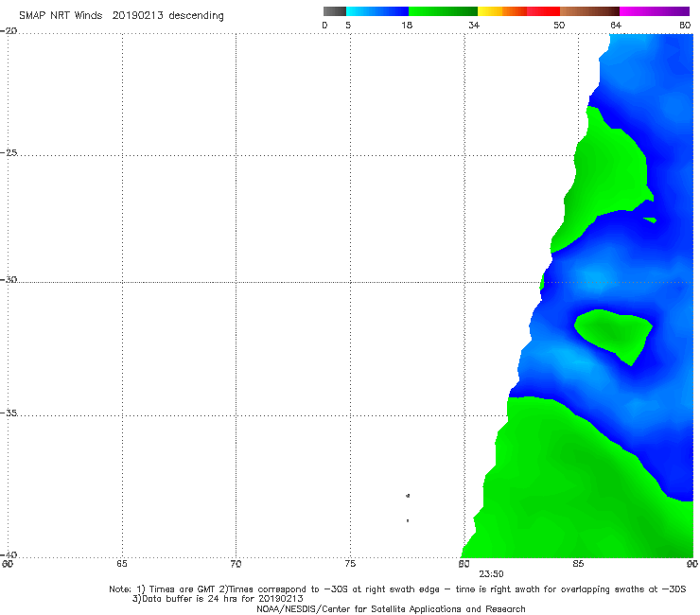This screenshot has width=700, height=615.
Task: Click the colorbar label '50'
Action: tap(559, 26)
